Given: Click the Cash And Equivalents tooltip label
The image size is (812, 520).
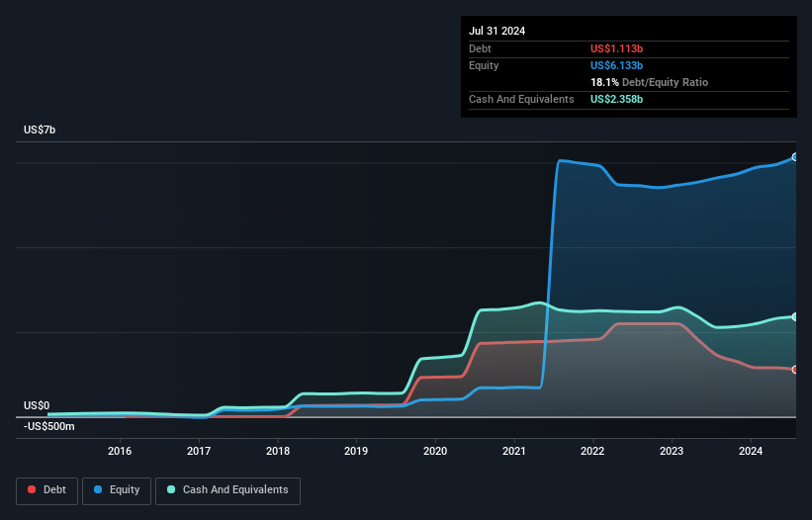Looking at the screenshot, I should [521, 99].
